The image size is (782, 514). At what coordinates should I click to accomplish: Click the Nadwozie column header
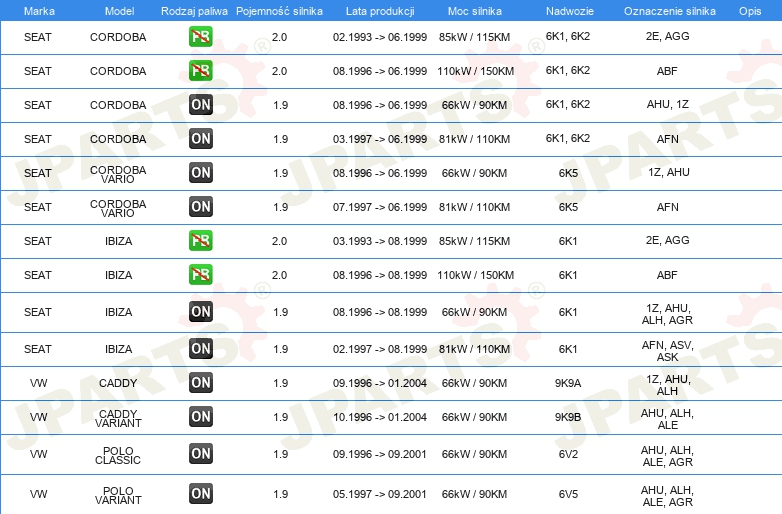[x=570, y=11]
